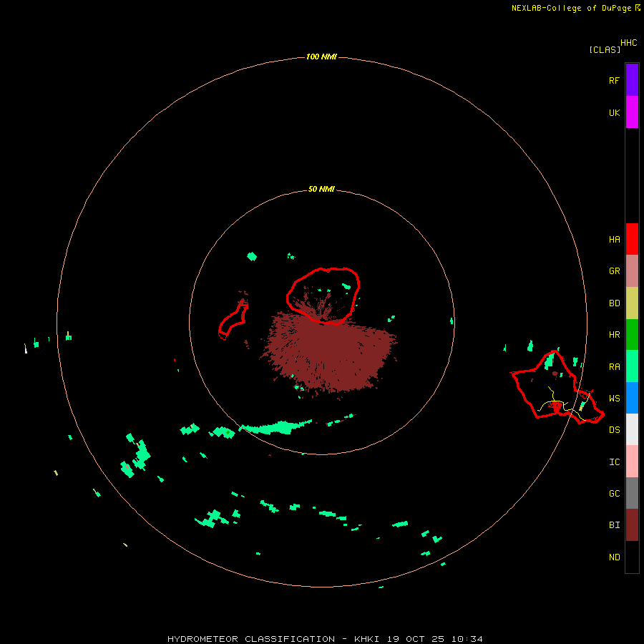Click the 'HYDROMETEOR CLASSIFICATION' title text

251,639
